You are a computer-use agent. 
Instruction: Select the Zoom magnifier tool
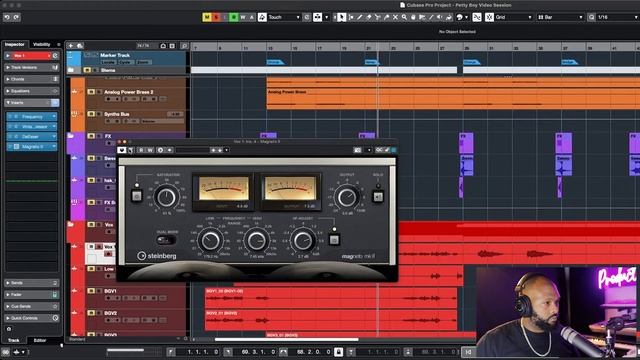tap(404, 17)
